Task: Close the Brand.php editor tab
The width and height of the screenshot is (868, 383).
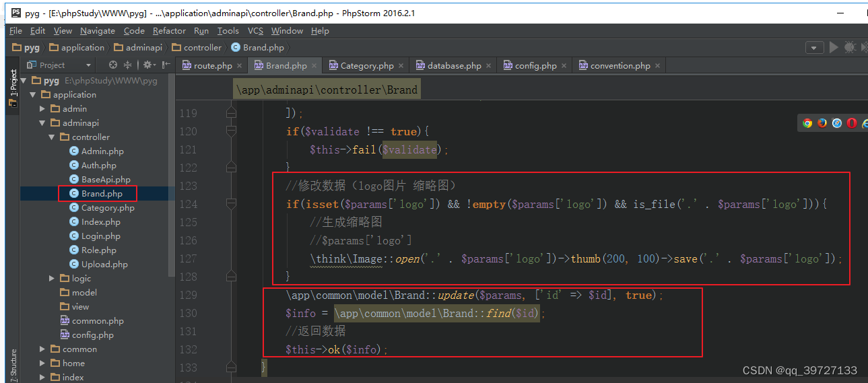Action: [314, 66]
